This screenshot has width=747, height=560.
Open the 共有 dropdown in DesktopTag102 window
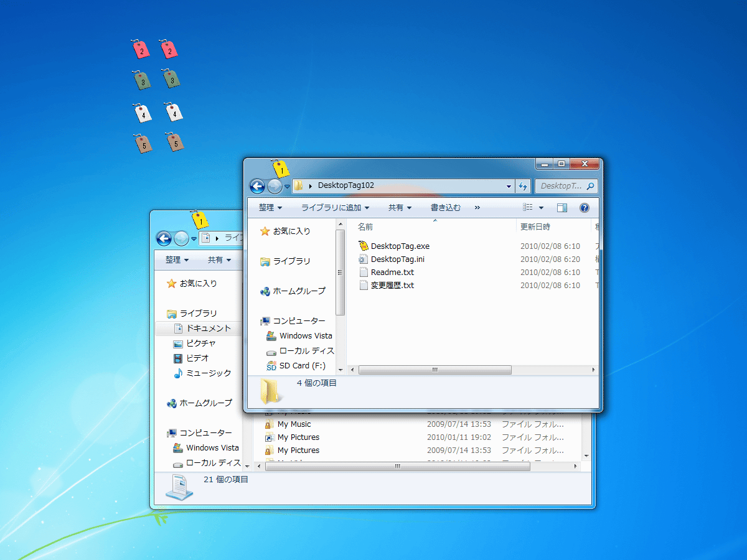click(x=400, y=207)
